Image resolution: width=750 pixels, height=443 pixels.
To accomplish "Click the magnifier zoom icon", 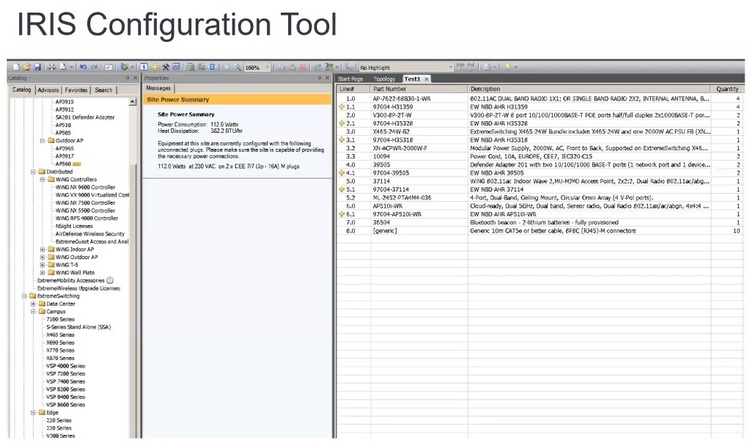I will click(237, 67).
